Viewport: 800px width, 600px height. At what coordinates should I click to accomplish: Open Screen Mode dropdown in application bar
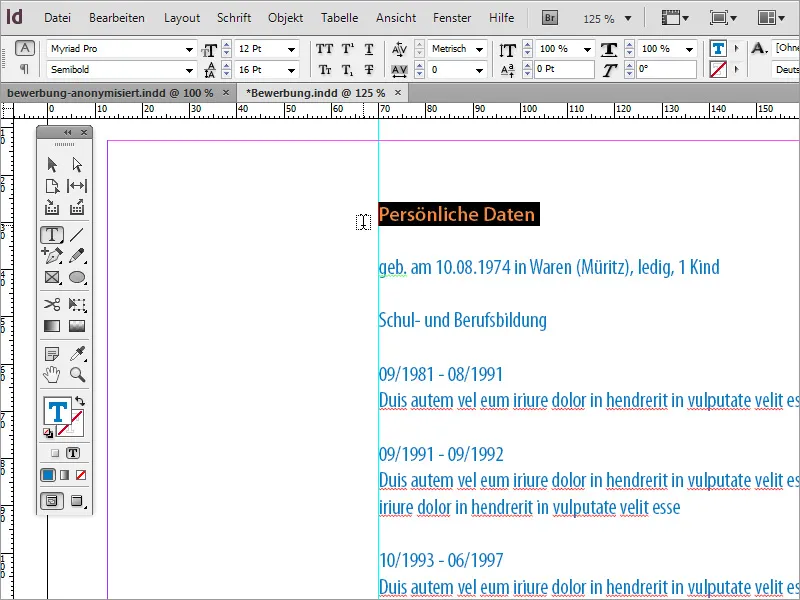(x=722, y=18)
